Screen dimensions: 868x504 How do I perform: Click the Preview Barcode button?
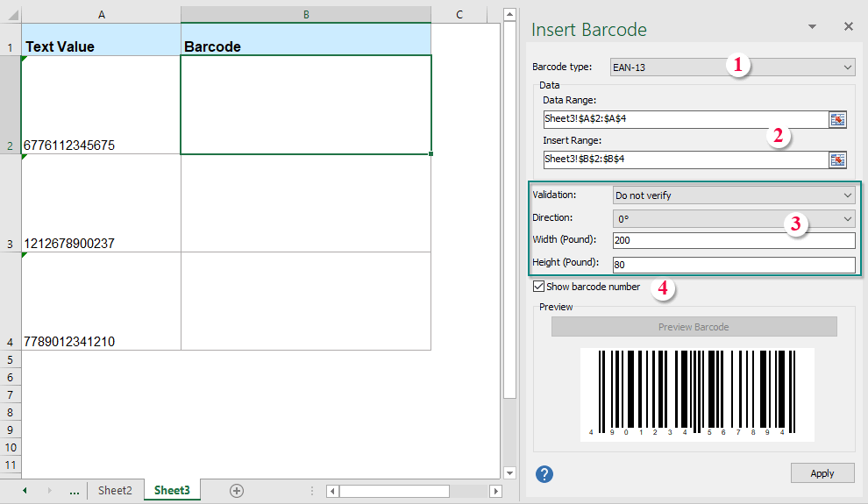694,327
